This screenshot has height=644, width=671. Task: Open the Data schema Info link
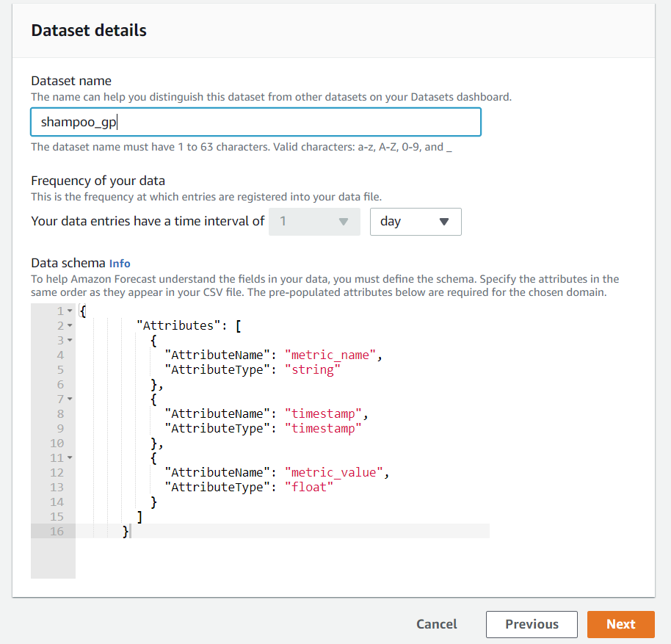pos(120,263)
